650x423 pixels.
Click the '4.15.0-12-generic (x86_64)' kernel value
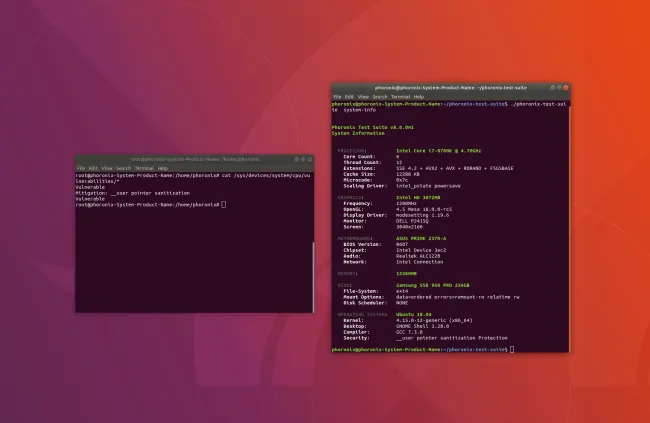coord(434,321)
